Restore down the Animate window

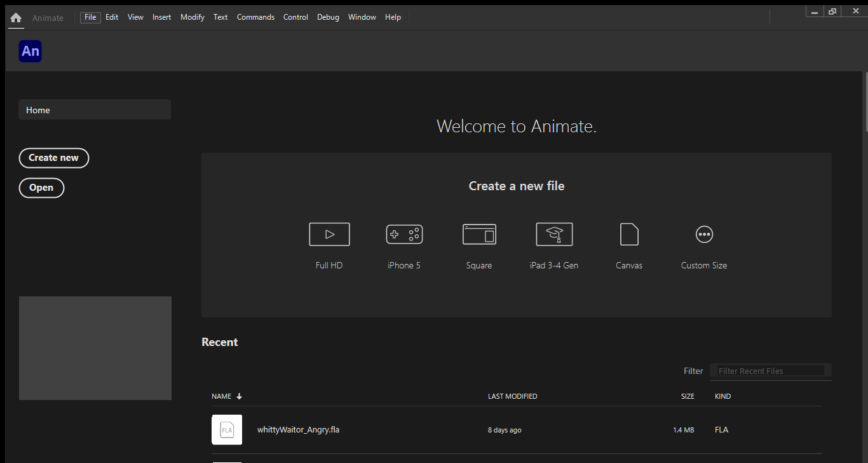(x=832, y=11)
